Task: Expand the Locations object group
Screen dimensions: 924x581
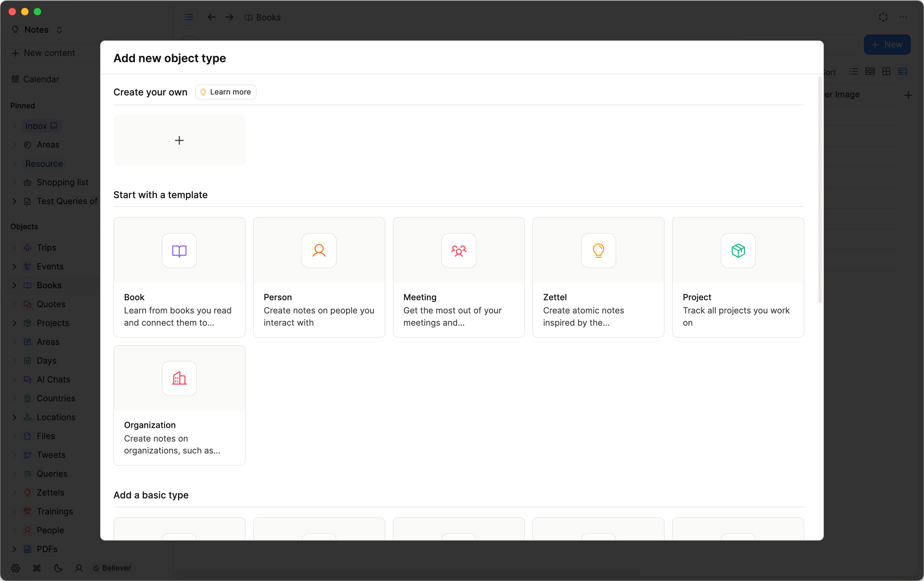Action: point(14,417)
